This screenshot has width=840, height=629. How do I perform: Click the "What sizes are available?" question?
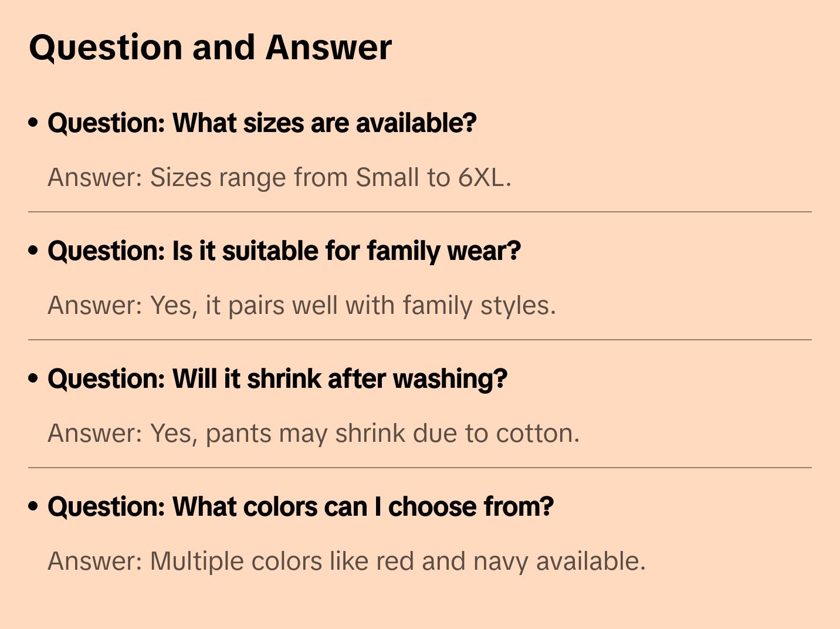[262, 123]
